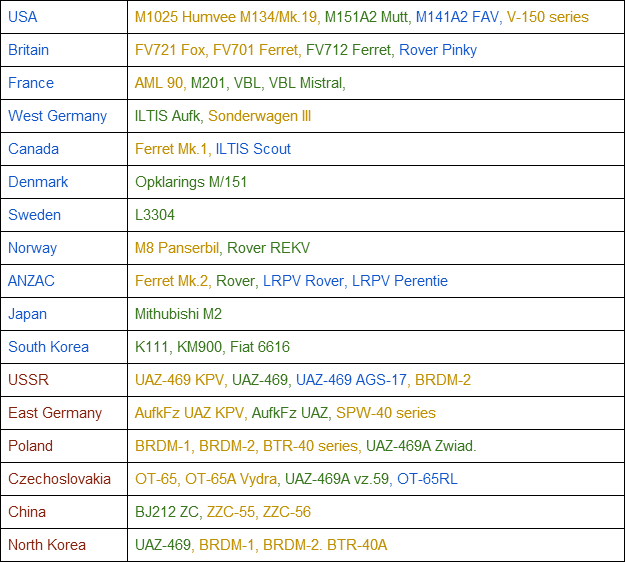This screenshot has width=625, height=562.
Task: Select V-150 series in USA row
Action: 548,17
